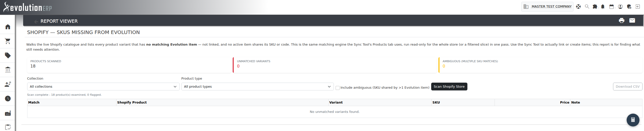Image resolution: width=644 pixels, height=131 pixels.
Task: Open the factory sidebar module
Action: tap(8, 113)
